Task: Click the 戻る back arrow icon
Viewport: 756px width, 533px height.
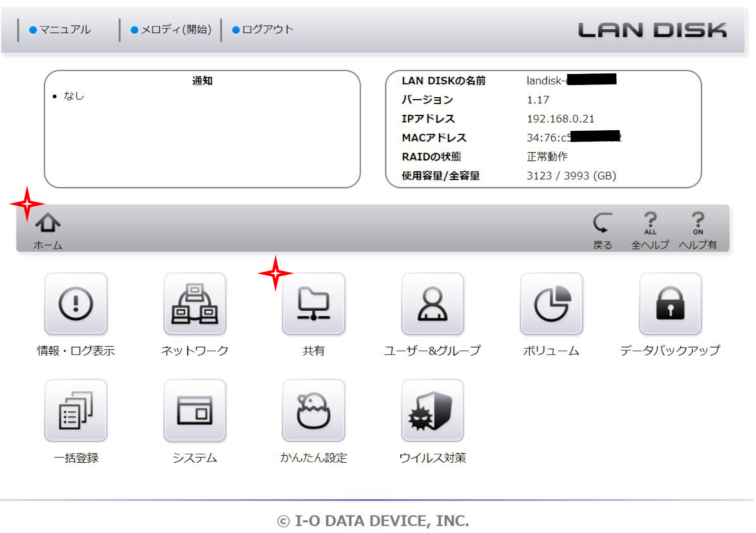Action: coord(602,222)
